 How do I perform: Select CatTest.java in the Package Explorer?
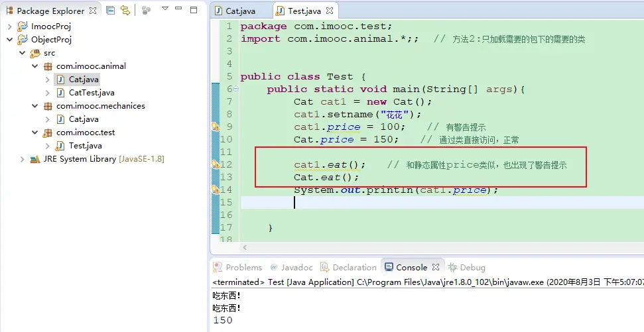[x=92, y=93]
